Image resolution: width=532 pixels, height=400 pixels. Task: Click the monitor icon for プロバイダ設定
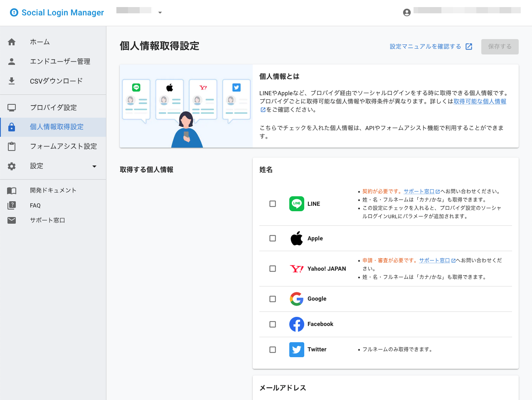(12, 108)
